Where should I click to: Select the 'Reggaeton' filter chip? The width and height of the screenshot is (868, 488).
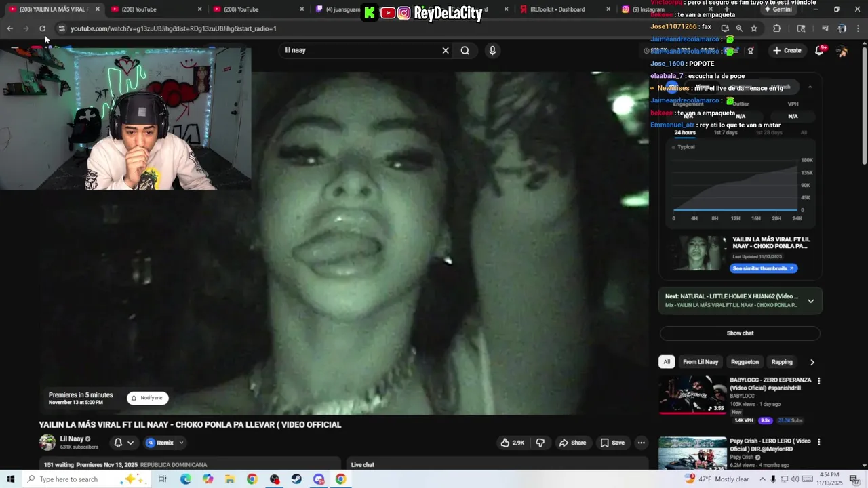(745, 362)
